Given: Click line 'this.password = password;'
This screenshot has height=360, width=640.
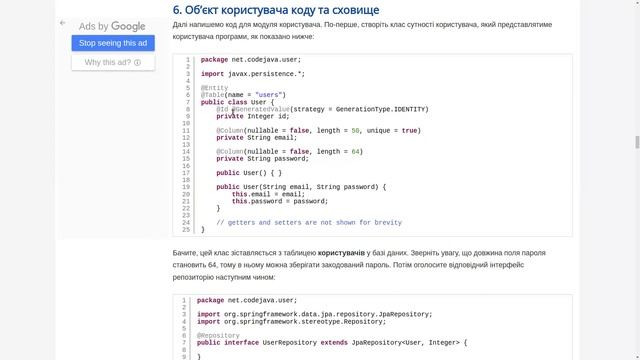Looking at the screenshot, I should pos(280,201).
